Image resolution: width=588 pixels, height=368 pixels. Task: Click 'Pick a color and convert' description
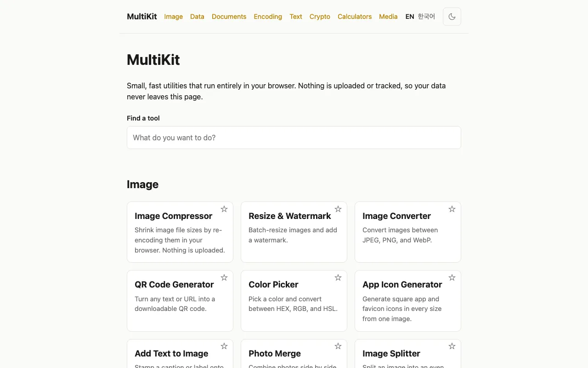point(293,304)
